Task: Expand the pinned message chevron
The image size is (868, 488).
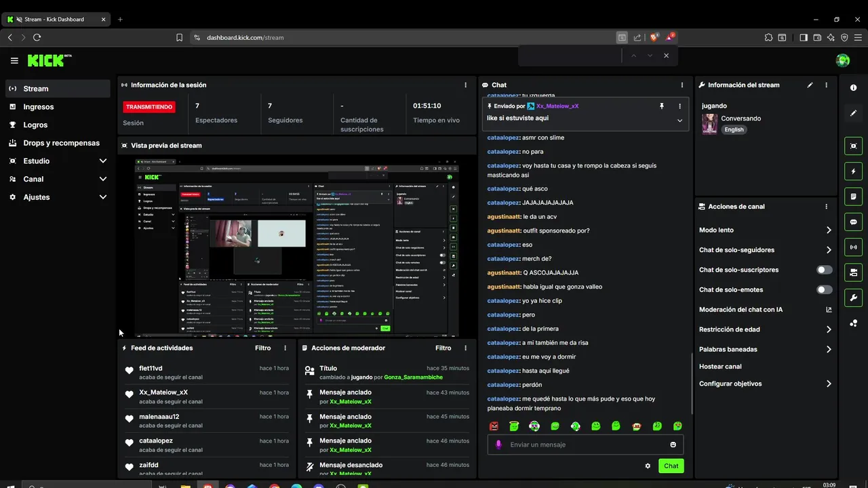Action: [x=679, y=121]
